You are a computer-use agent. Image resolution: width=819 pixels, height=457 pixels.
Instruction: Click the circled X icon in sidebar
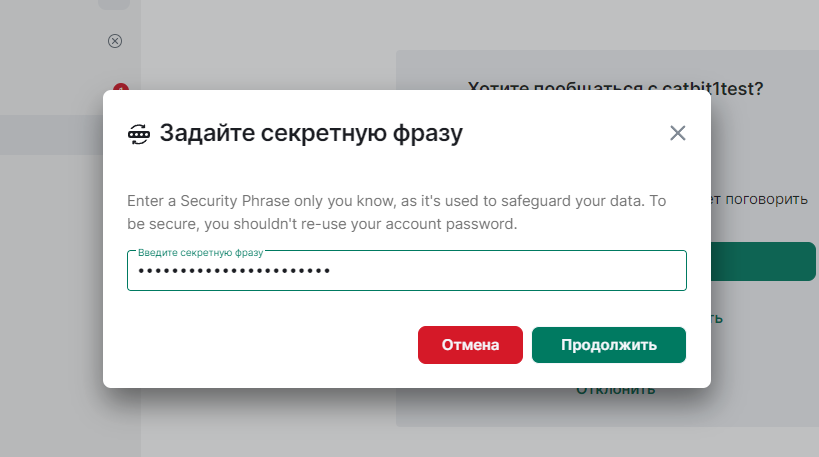point(115,41)
